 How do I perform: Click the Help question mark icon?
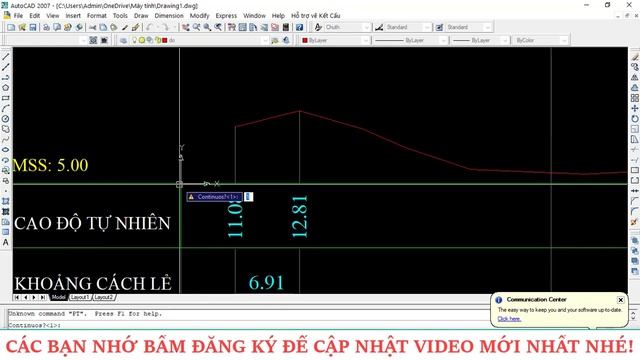(299, 27)
